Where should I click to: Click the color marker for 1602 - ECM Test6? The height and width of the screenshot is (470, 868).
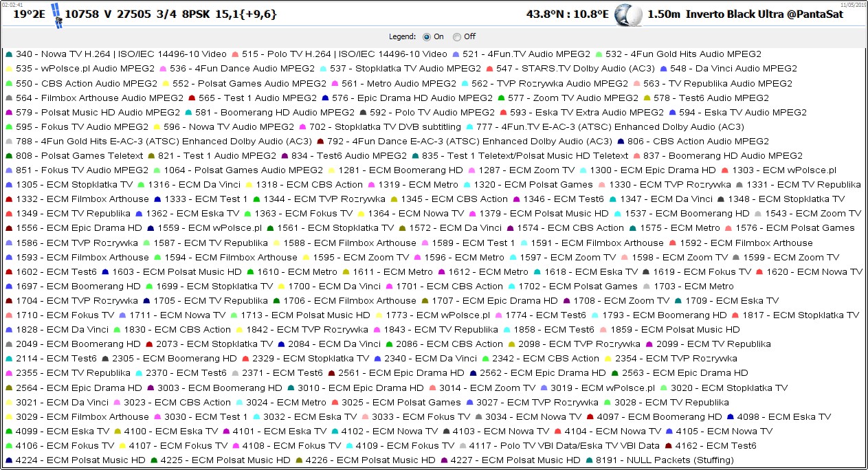9,272
